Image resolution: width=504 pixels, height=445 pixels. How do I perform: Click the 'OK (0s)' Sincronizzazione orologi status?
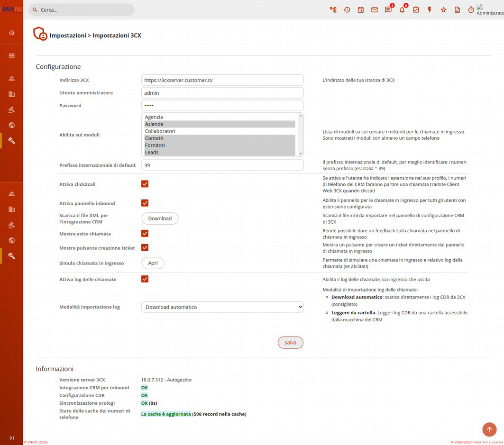coord(149,403)
